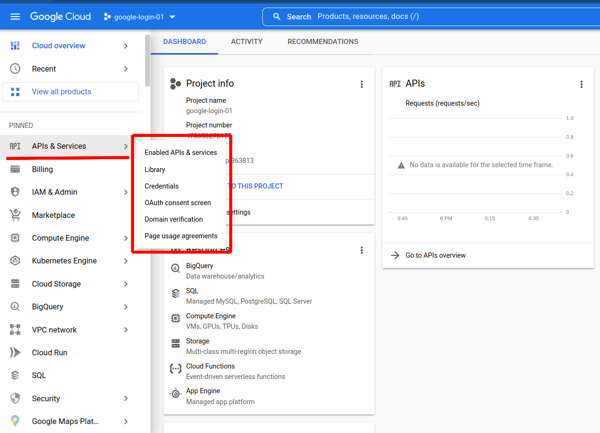Viewport: 600px width, 433px height.
Task: Expand the Recent submenu chevron
Action: click(126, 69)
